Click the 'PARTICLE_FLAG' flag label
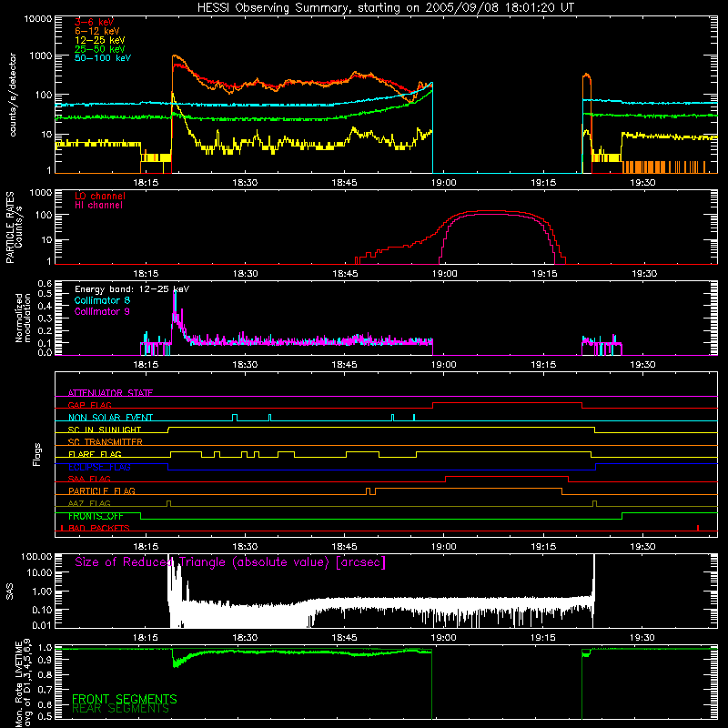 coord(102,490)
